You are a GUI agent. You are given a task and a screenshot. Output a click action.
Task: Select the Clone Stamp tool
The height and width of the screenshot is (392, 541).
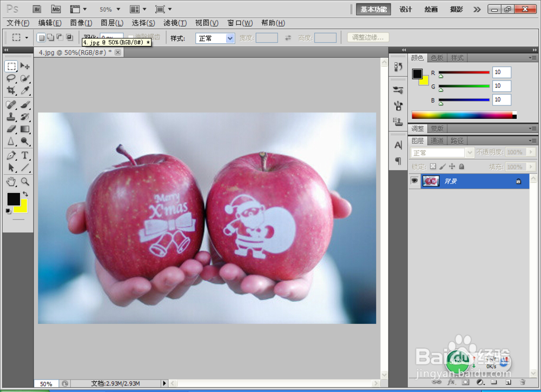coord(11,117)
